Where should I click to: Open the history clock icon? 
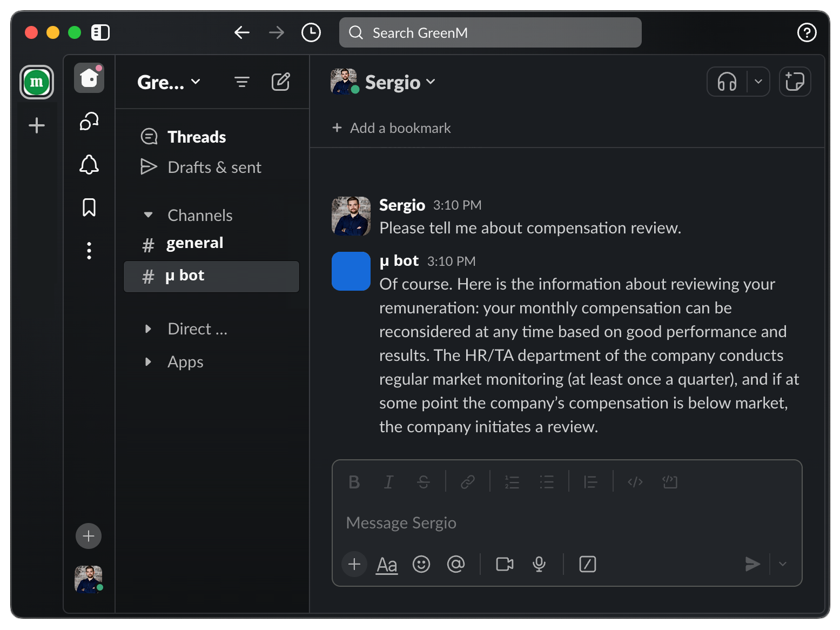click(x=311, y=32)
